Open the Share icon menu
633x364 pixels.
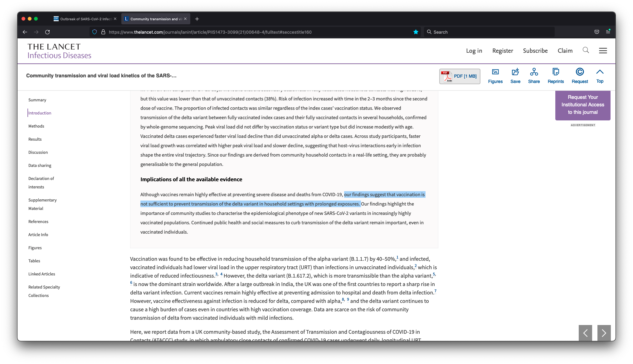(x=534, y=72)
